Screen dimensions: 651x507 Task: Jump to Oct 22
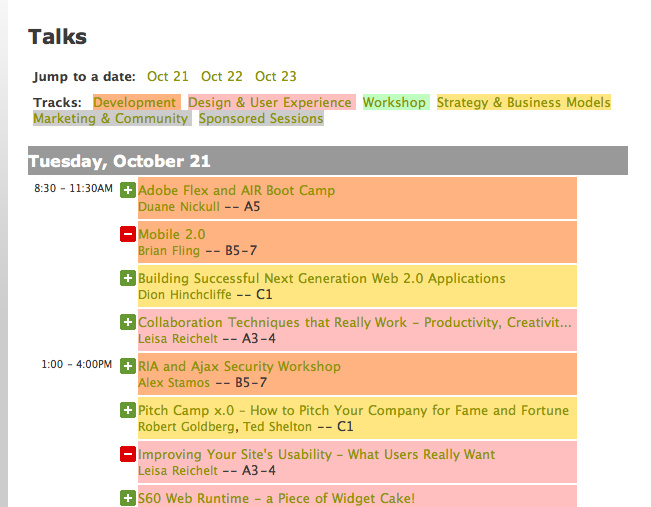pos(222,76)
